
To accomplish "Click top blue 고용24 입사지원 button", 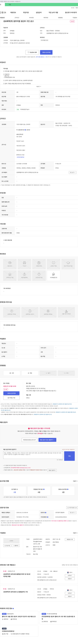I will (x=46, y=52).
